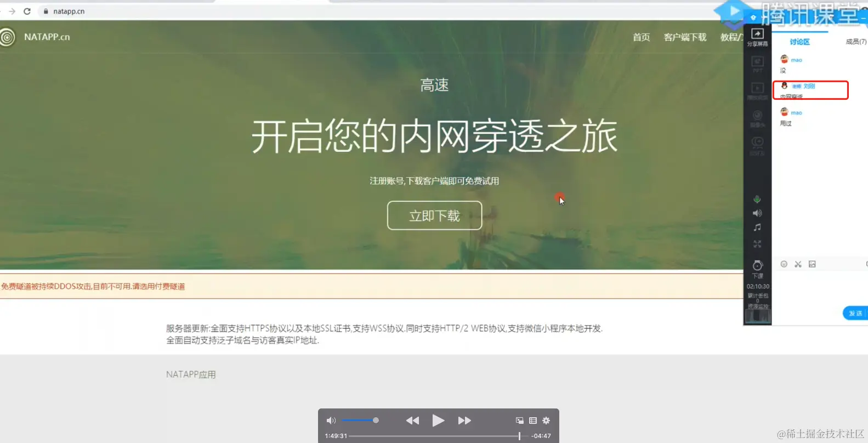The height and width of the screenshot is (443, 868).
Task: Toggle the sidebar speaker sound icon
Action: point(757,213)
